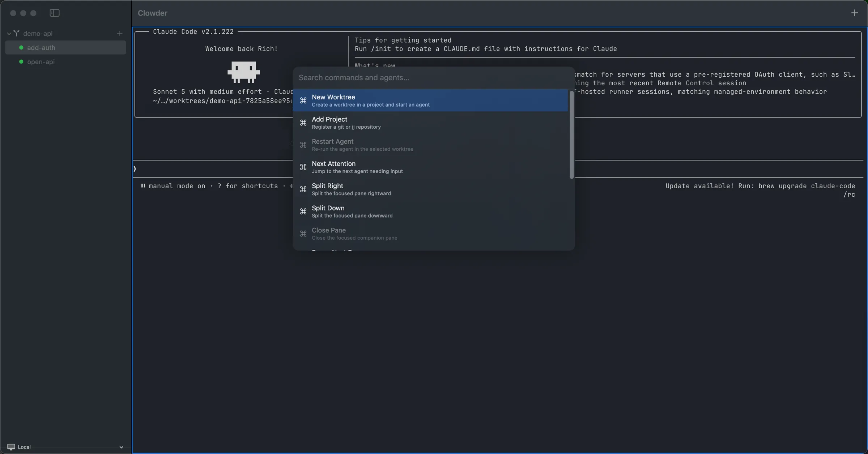Focus the Search commands and agents field
The image size is (868, 454).
coord(434,78)
